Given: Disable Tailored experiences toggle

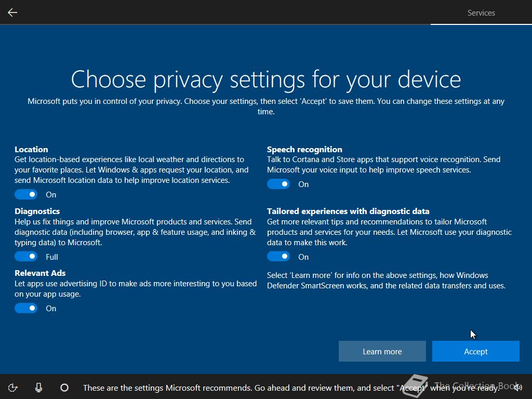Looking at the screenshot, I should [278, 257].
